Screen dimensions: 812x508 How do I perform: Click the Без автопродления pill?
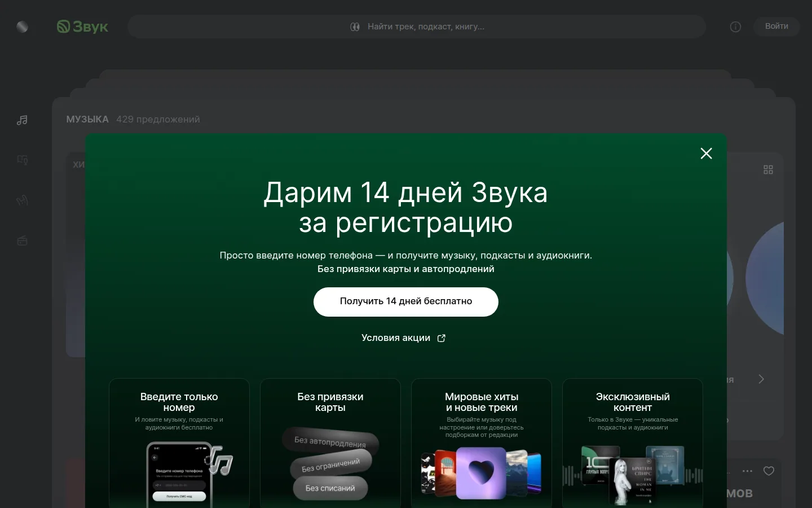click(x=330, y=442)
